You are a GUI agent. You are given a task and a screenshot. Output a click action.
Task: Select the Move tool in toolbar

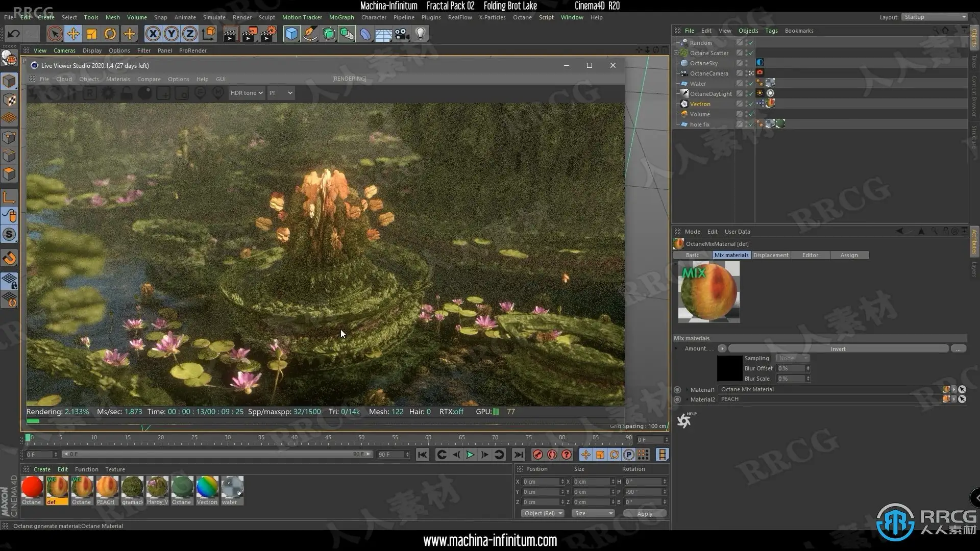click(x=73, y=34)
